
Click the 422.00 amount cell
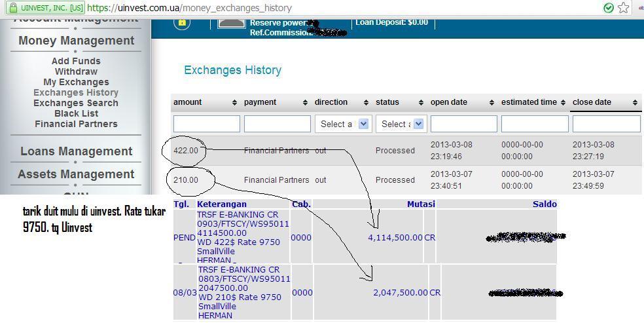tap(186, 151)
